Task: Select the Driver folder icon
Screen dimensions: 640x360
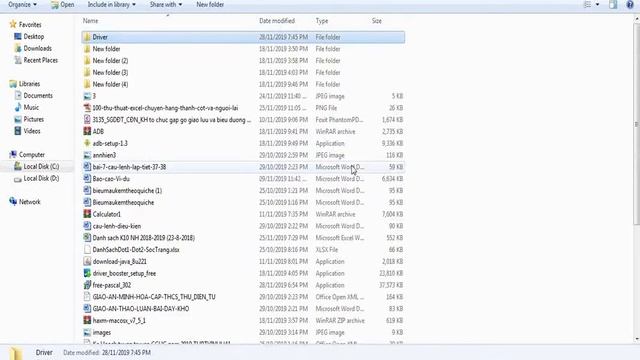Action: (87, 37)
